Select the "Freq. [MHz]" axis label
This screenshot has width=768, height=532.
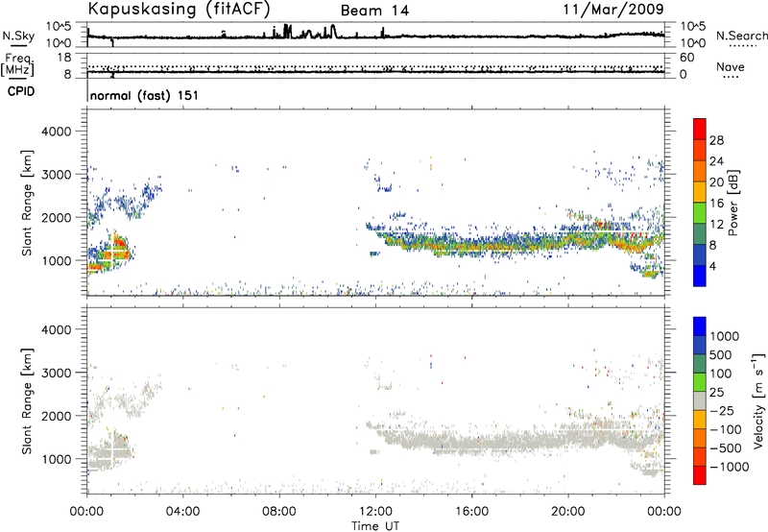click(x=18, y=64)
